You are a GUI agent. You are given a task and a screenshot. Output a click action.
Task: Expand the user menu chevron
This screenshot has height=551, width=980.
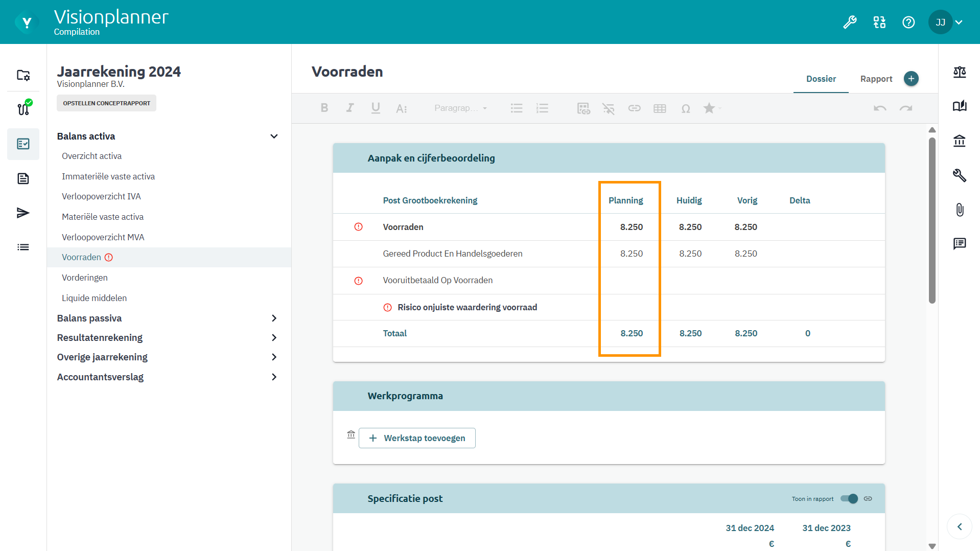coord(959,22)
